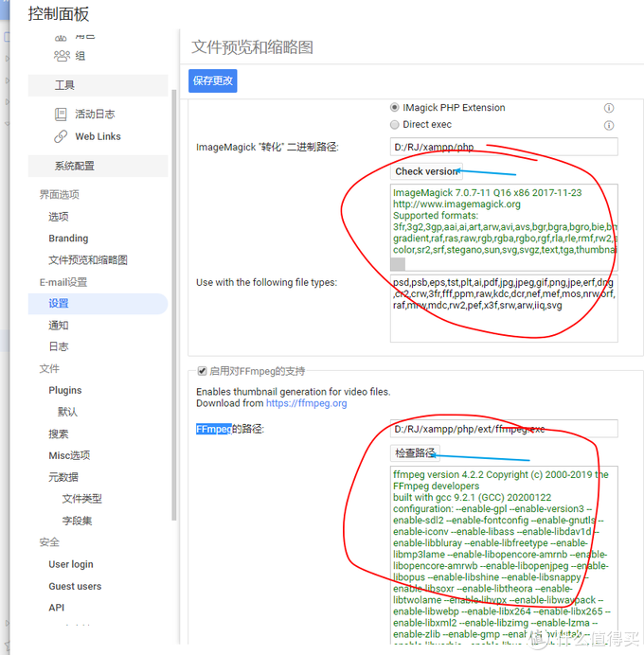Open 文件类型 under 元数据
The image size is (644, 655).
point(81,499)
